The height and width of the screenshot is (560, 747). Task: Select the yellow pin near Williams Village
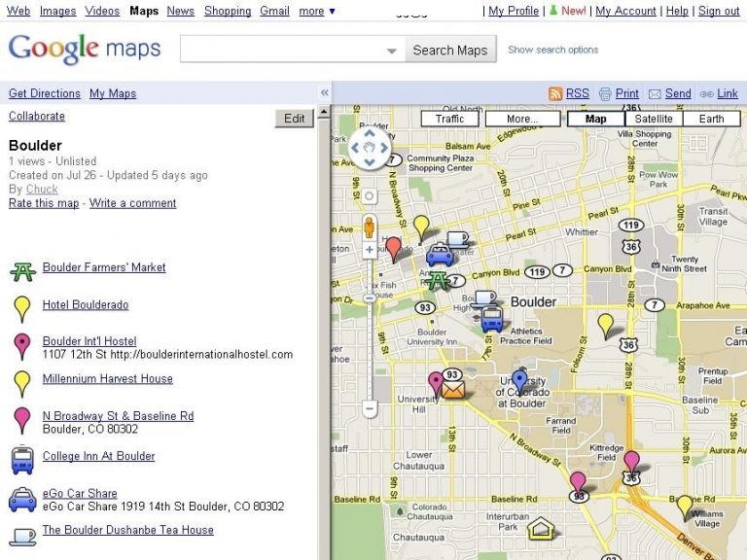pos(685,507)
